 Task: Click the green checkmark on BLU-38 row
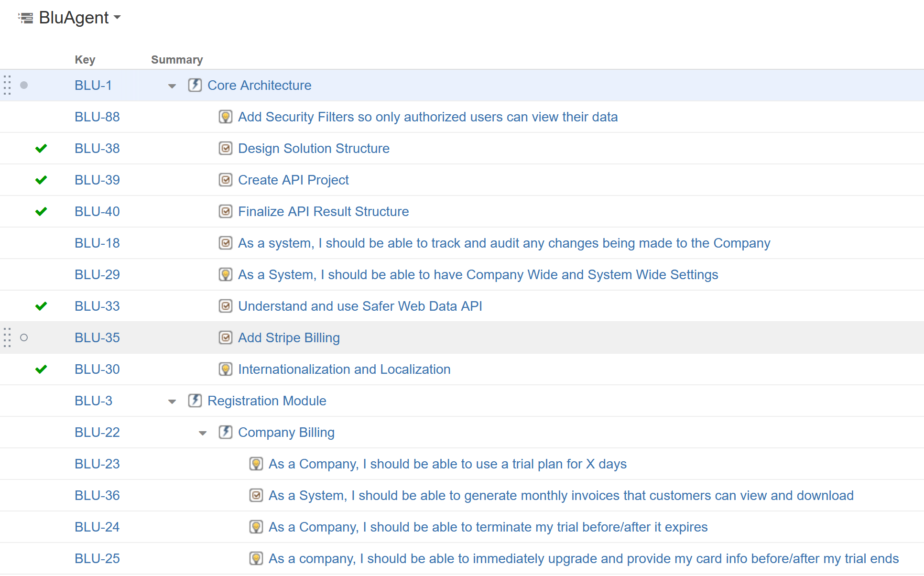pos(41,148)
